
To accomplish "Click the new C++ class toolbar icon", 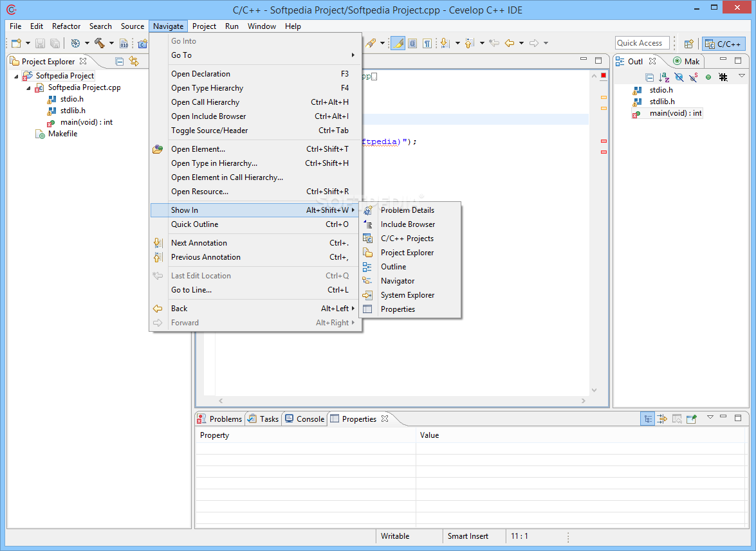I will point(142,43).
